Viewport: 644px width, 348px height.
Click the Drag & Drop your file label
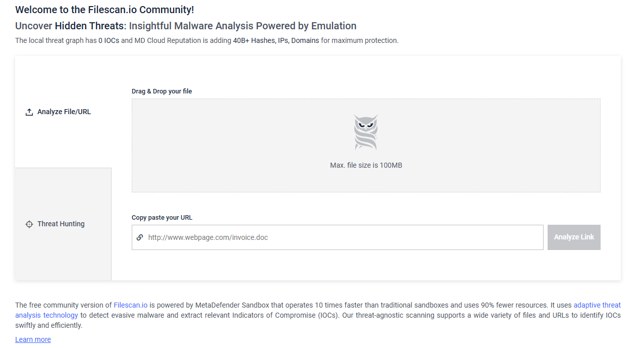click(162, 91)
